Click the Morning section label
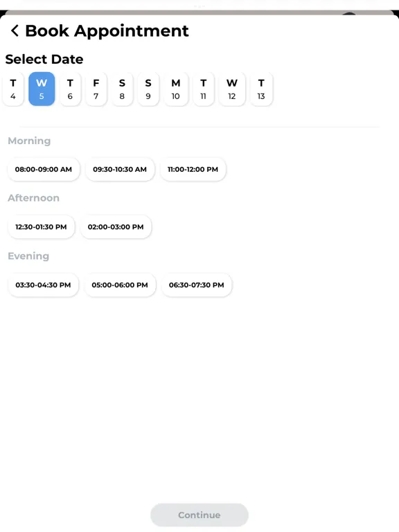 click(29, 141)
